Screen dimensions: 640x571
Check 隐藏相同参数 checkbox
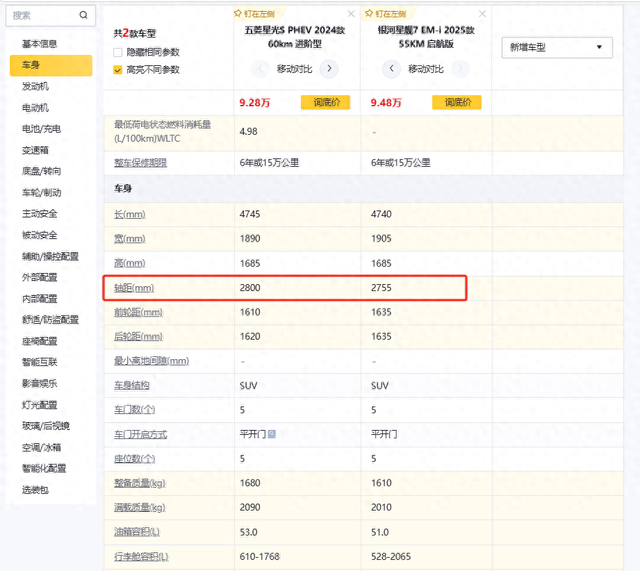pyautogui.click(x=118, y=52)
